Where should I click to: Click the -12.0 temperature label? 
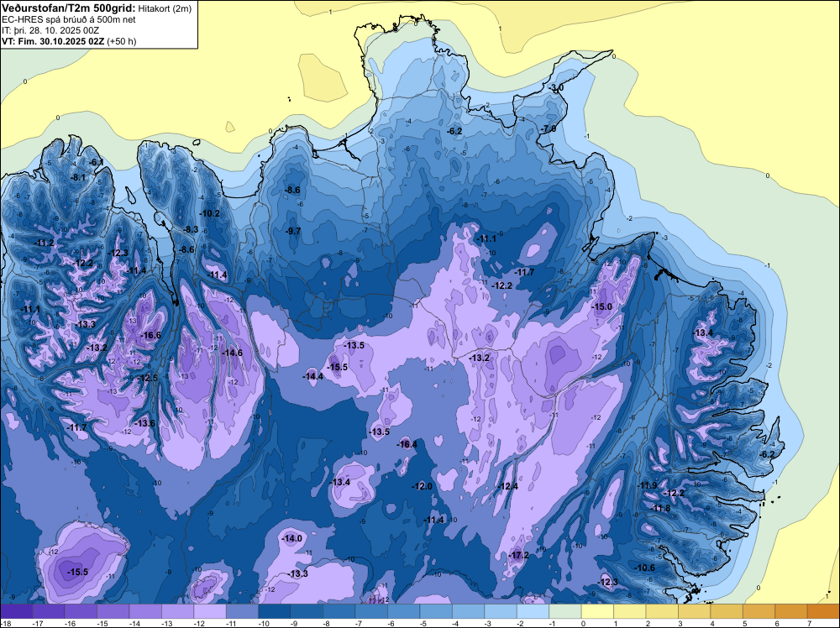tap(423, 487)
